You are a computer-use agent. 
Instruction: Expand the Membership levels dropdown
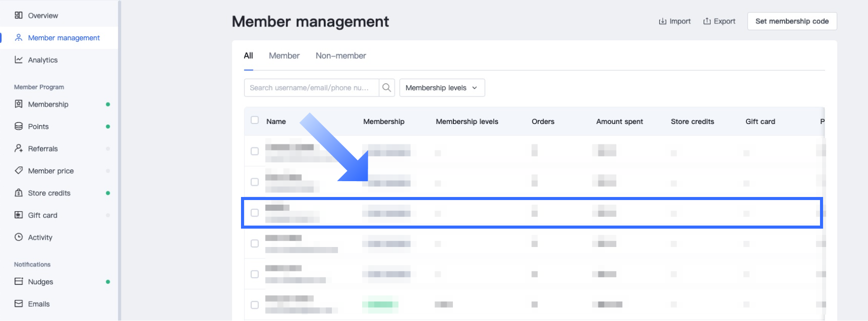tap(442, 88)
